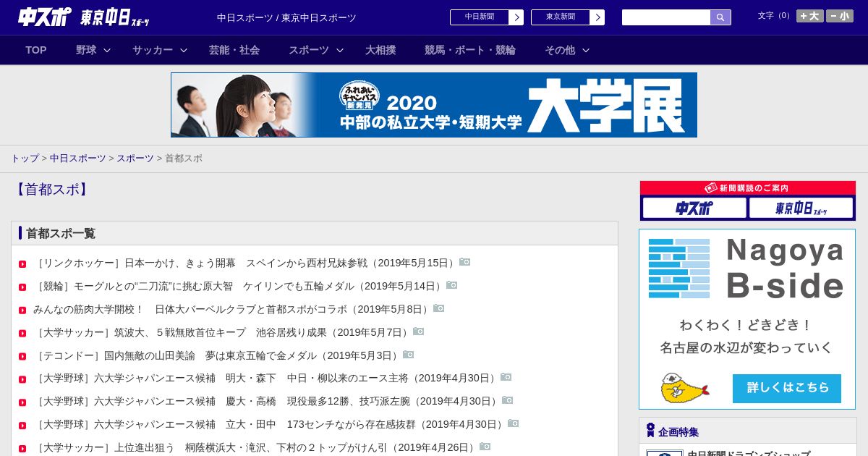
Task: Click photo icon after 競輪 article
Action: point(452,285)
